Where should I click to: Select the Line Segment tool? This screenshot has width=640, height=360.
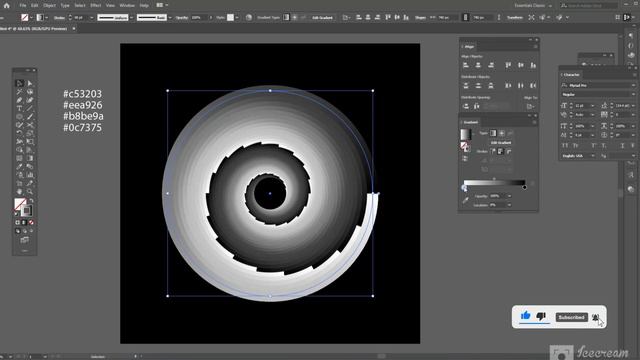[x=30, y=109]
